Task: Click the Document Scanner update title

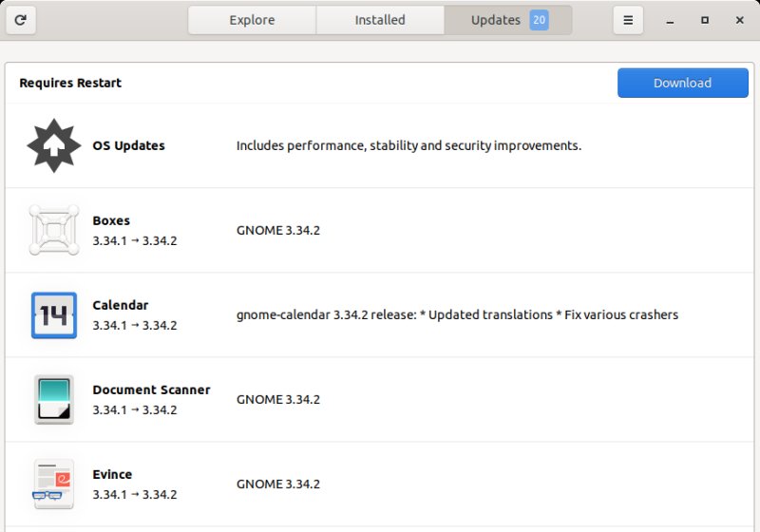Action: 151,389
